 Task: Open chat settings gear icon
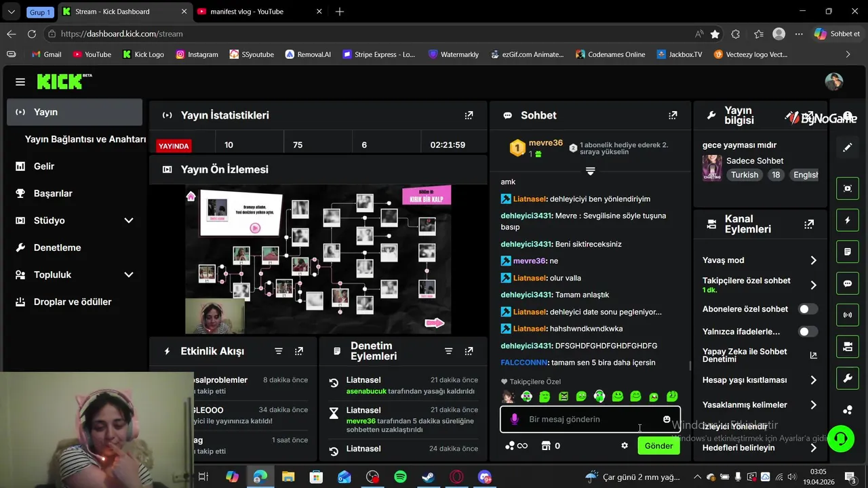coord(625,446)
